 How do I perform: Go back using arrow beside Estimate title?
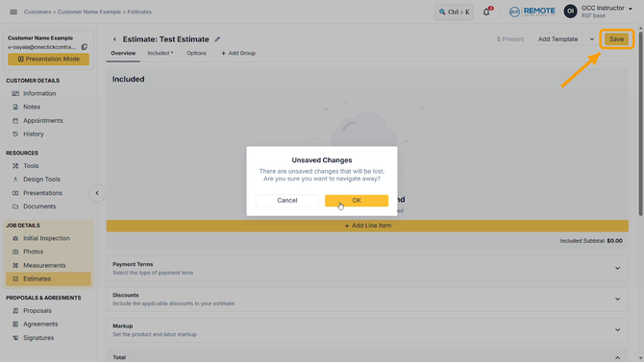(x=114, y=39)
